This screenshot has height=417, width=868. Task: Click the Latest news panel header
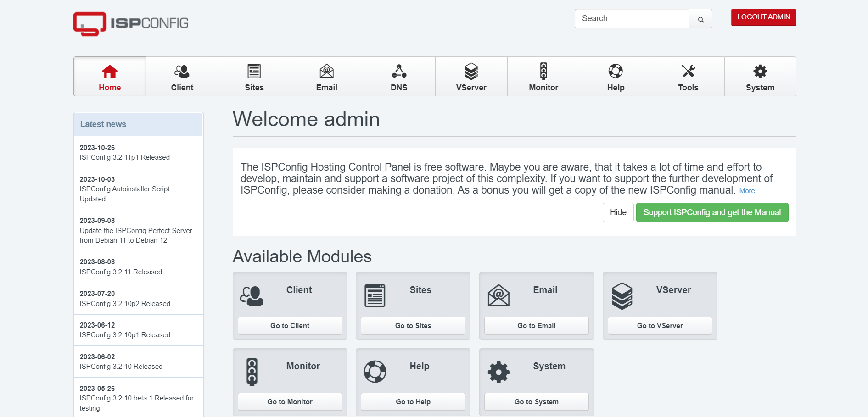(139, 124)
